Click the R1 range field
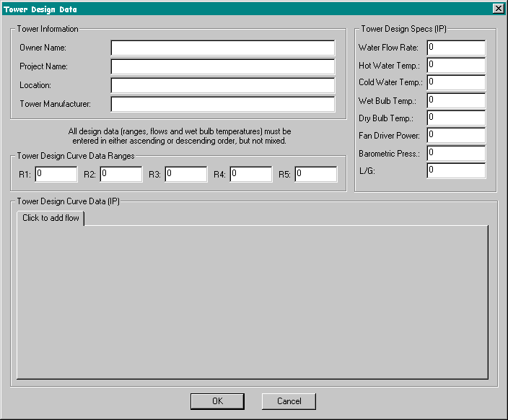Image resolution: width=508 pixels, height=420 pixels. (x=56, y=174)
